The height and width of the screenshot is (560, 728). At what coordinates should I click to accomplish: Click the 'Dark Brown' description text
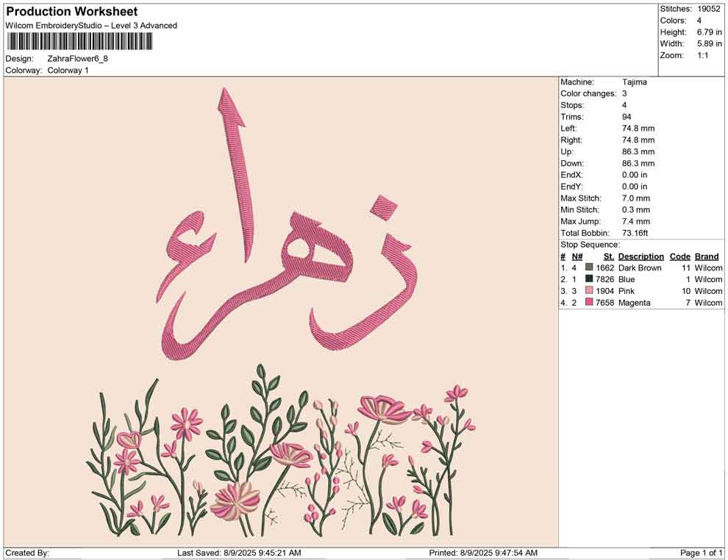640,268
